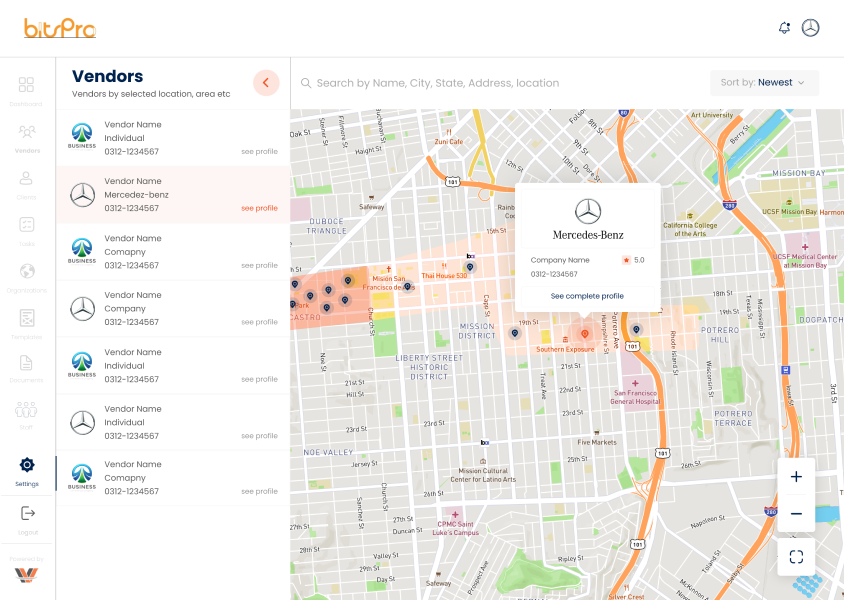844x600 pixels.
Task: Click CPMC Saint Luke's Campus label
Action: 455,528
